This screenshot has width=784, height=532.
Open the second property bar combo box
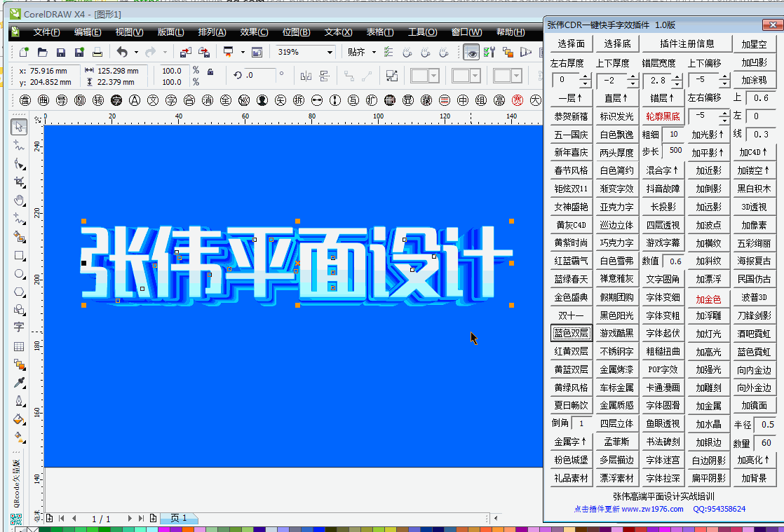(466, 76)
